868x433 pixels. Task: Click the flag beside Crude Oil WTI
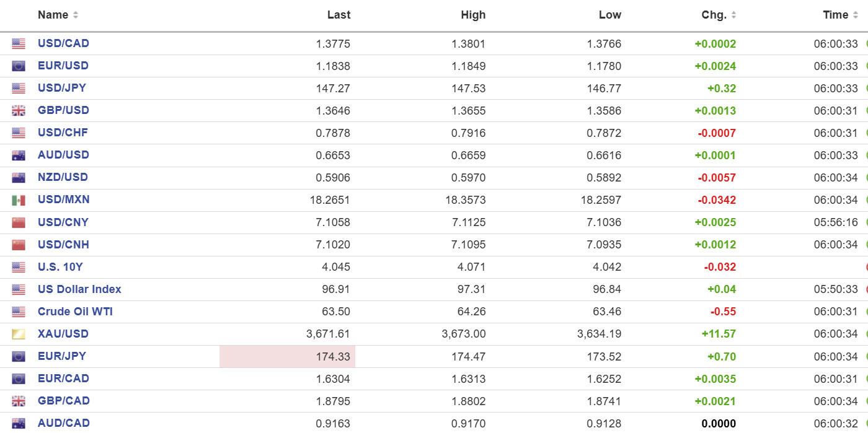click(x=19, y=312)
